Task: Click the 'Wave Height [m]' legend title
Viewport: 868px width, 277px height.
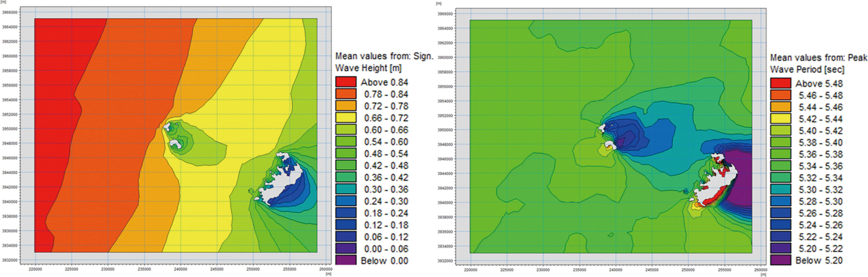Action: tap(368, 68)
